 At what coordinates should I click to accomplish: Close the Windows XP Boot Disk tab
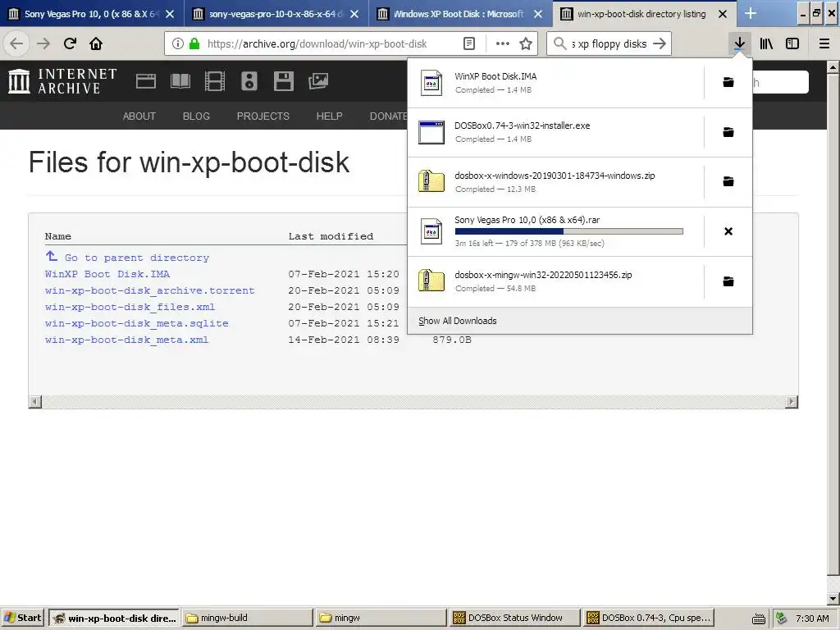538,14
